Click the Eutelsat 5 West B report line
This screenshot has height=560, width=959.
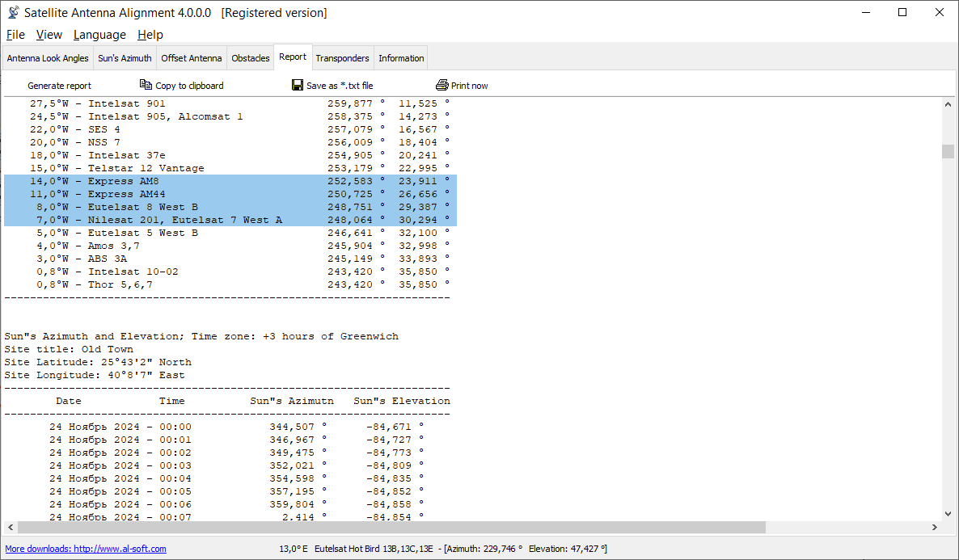pyautogui.click(x=143, y=233)
